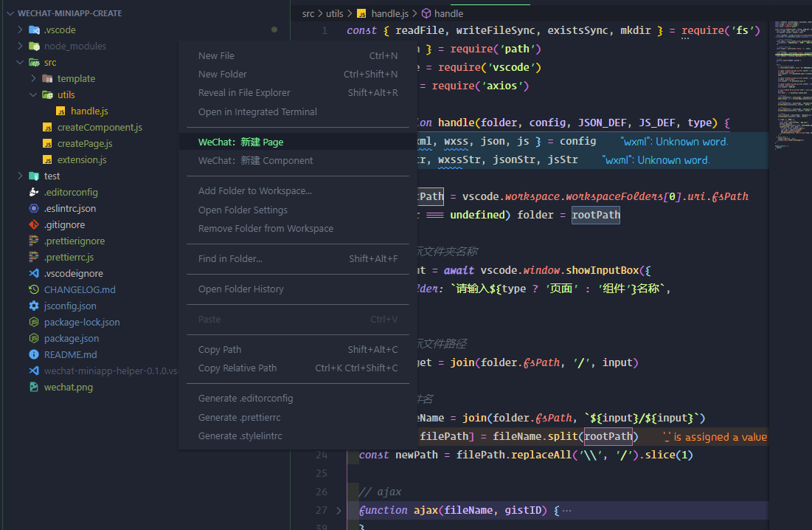Click the JS icon beside createPage.js
This screenshot has width=812, height=530.
[47, 143]
